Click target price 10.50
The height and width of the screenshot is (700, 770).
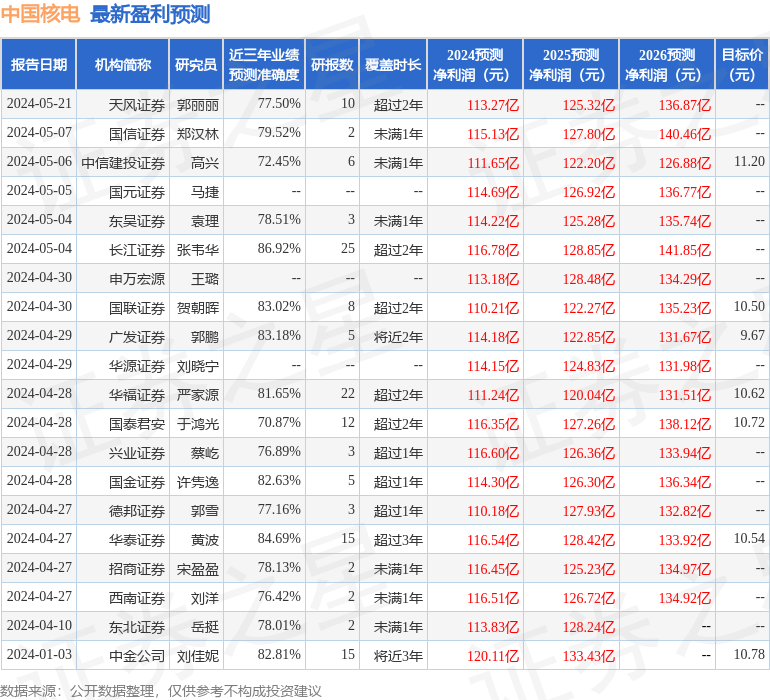click(x=749, y=307)
